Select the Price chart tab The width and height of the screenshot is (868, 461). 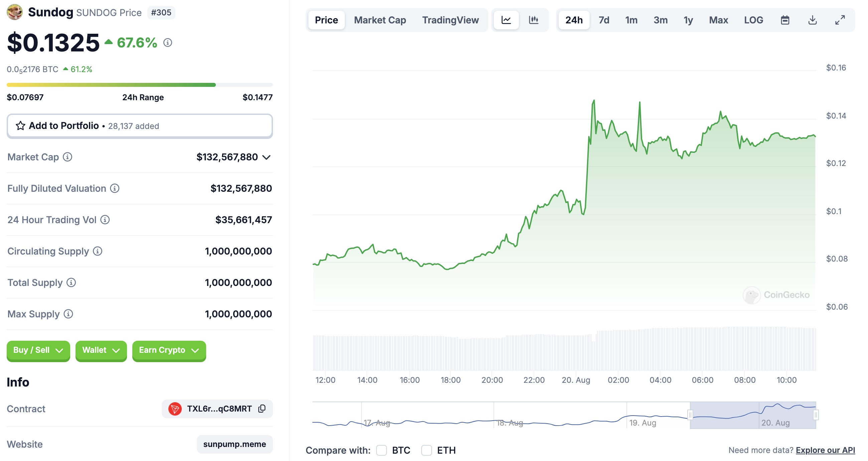pyautogui.click(x=326, y=20)
